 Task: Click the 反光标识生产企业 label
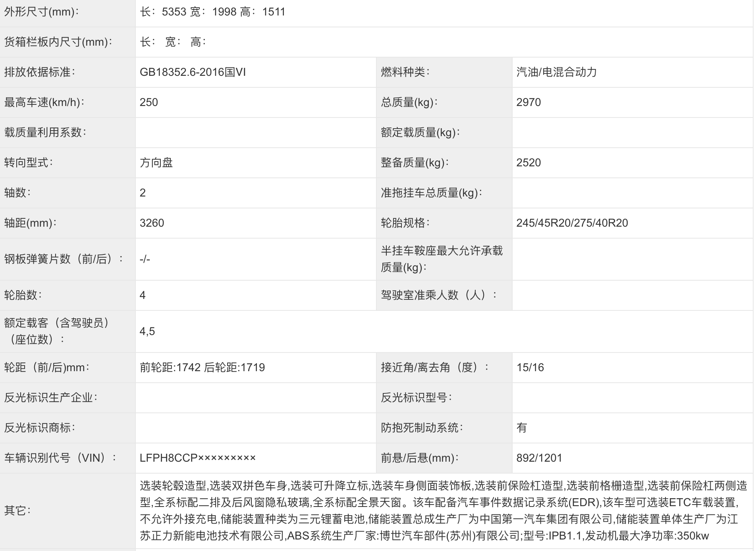tap(50, 398)
